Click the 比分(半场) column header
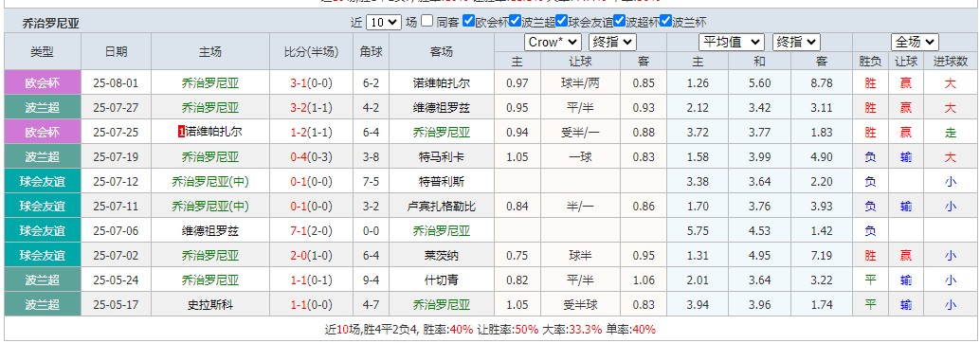The width and height of the screenshot is (980, 343). coord(311,52)
